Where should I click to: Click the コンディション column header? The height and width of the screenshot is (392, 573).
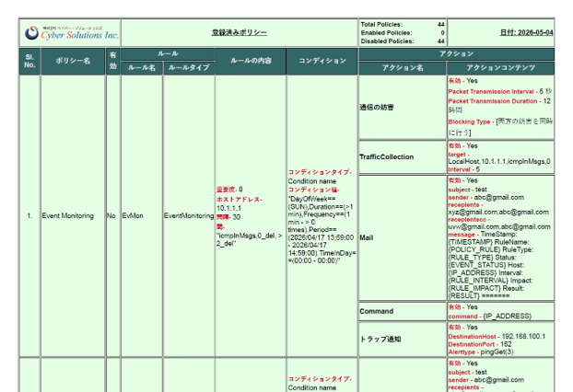[322, 61]
